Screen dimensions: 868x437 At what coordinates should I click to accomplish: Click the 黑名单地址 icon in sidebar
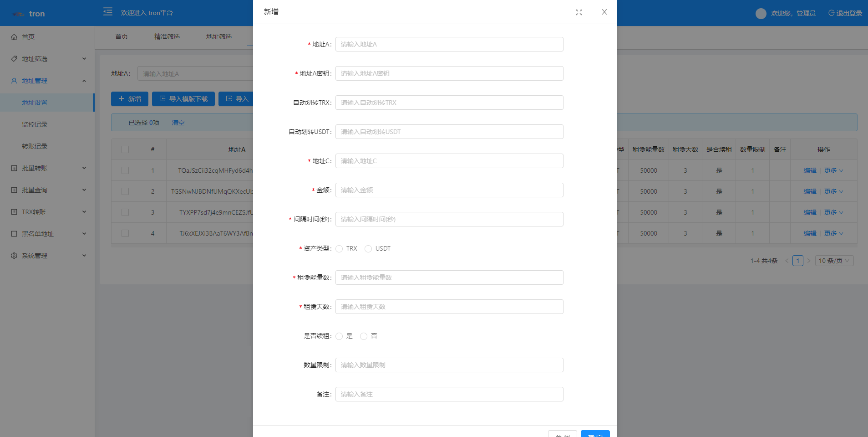pyautogui.click(x=14, y=234)
